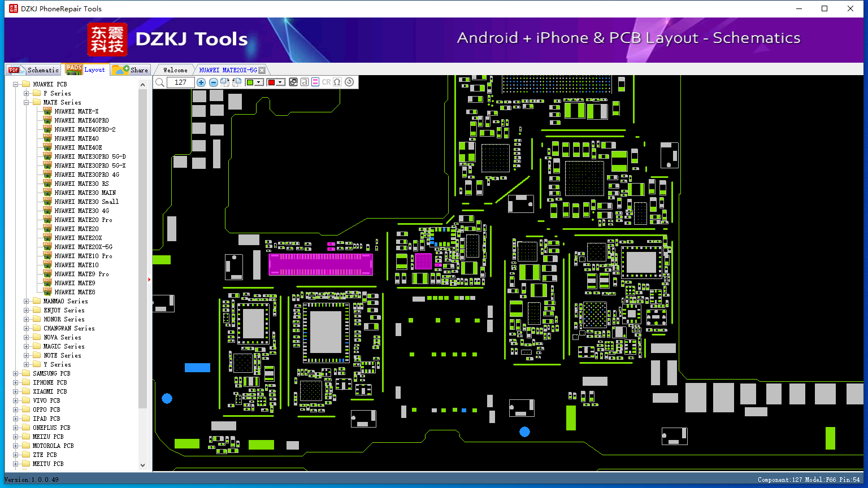Click the VIVO PCB folder icon
The image size is (868, 488).
[26, 400]
